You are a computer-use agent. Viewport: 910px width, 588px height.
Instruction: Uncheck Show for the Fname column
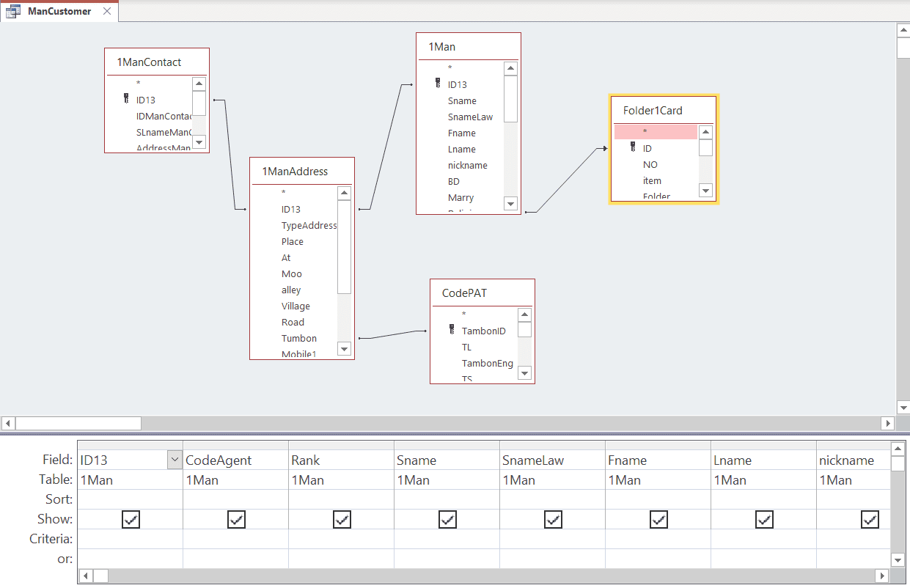[x=658, y=519]
